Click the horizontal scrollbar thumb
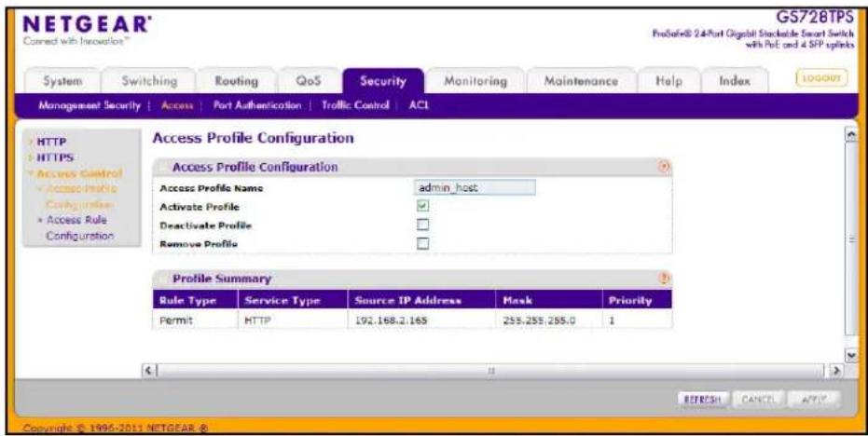Screen dimensions: 868x436 pos(491,370)
